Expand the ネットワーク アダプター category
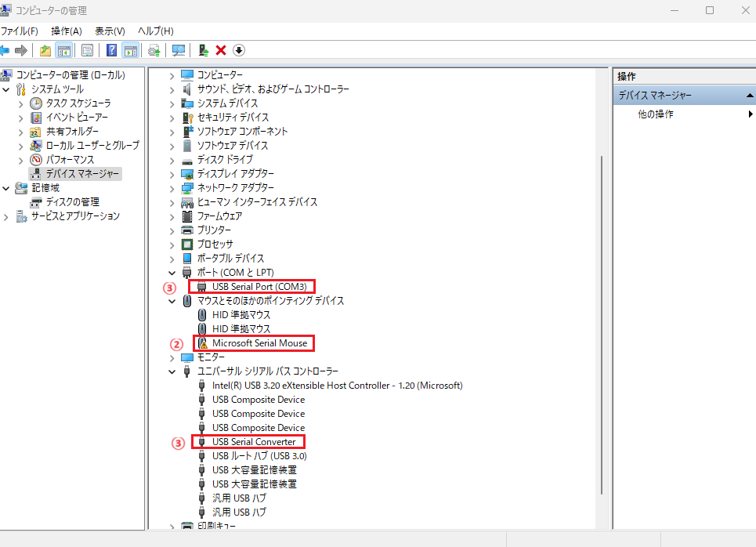756x547 pixels. [172, 189]
